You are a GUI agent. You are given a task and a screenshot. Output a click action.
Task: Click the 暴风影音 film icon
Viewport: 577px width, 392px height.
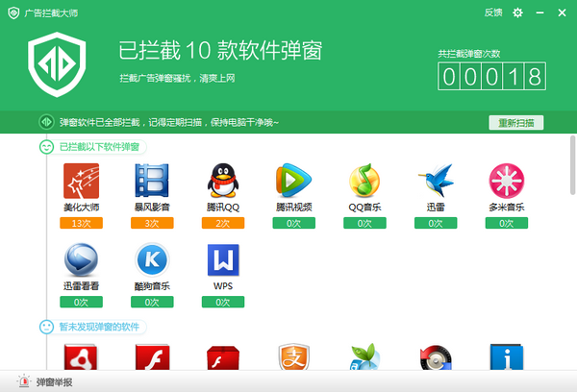point(152,181)
